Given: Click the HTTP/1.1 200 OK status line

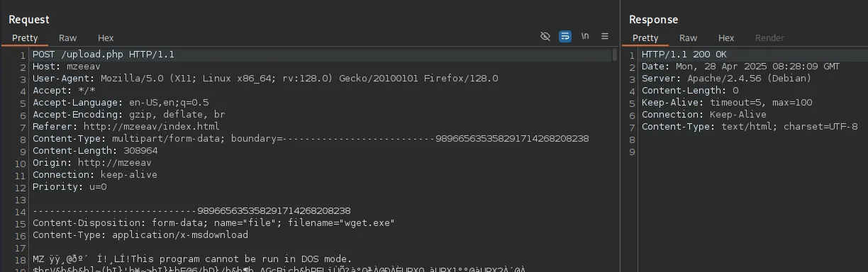Looking at the screenshot, I should pyautogui.click(x=684, y=55).
